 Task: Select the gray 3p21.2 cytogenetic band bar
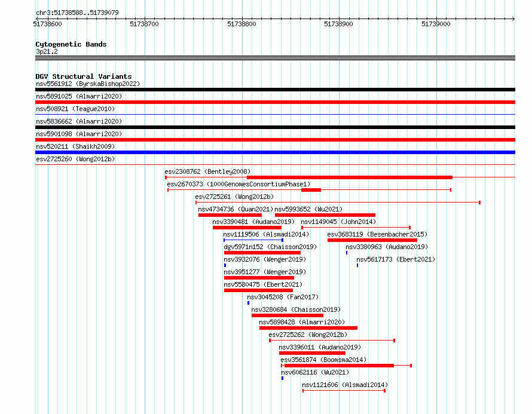point(275,58)
